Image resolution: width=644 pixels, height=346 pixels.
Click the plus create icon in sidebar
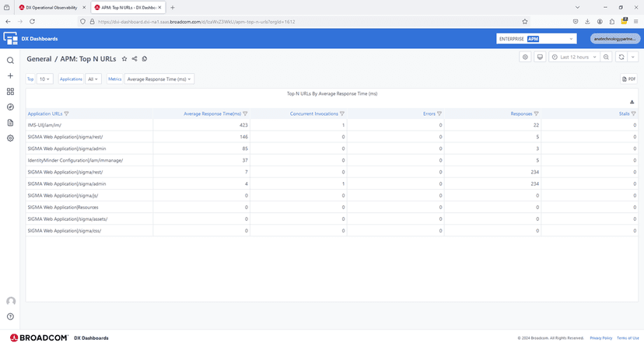(x=10, y=76)
